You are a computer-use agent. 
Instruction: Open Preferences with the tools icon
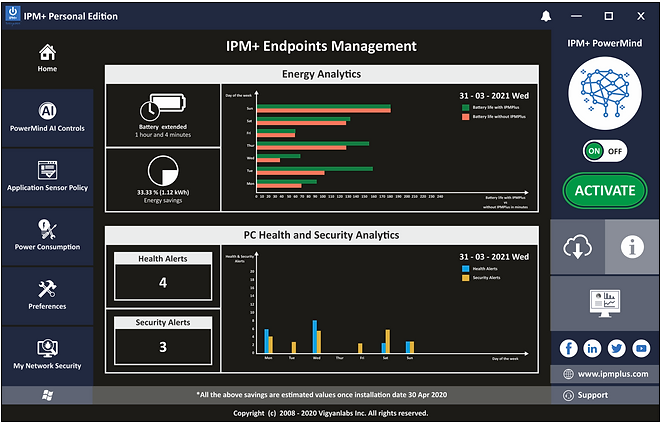click(x=47, y=295)
